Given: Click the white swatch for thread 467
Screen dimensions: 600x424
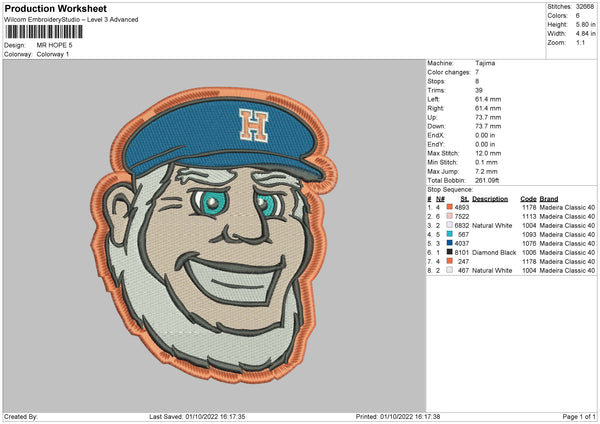Looking at the screenshot, I should (449, 270).
